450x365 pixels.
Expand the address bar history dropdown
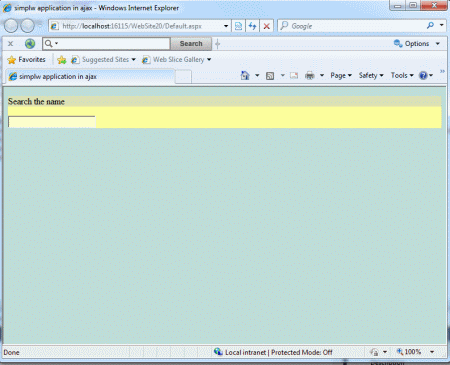pyautogui.click(x=226, y=26)
